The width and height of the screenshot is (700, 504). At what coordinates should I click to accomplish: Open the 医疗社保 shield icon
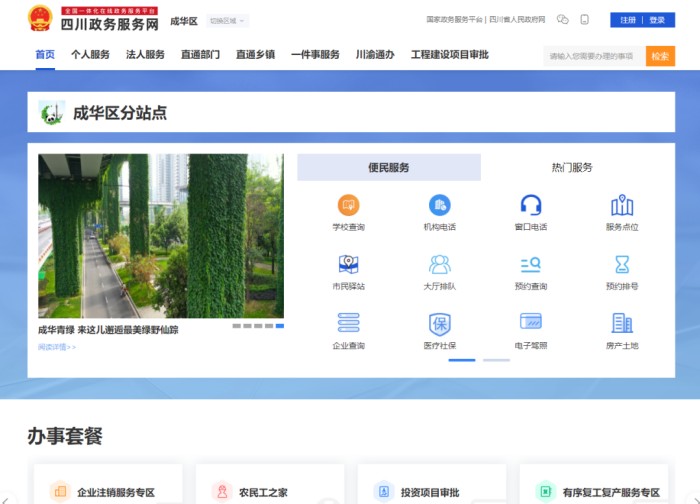point(439,324)
